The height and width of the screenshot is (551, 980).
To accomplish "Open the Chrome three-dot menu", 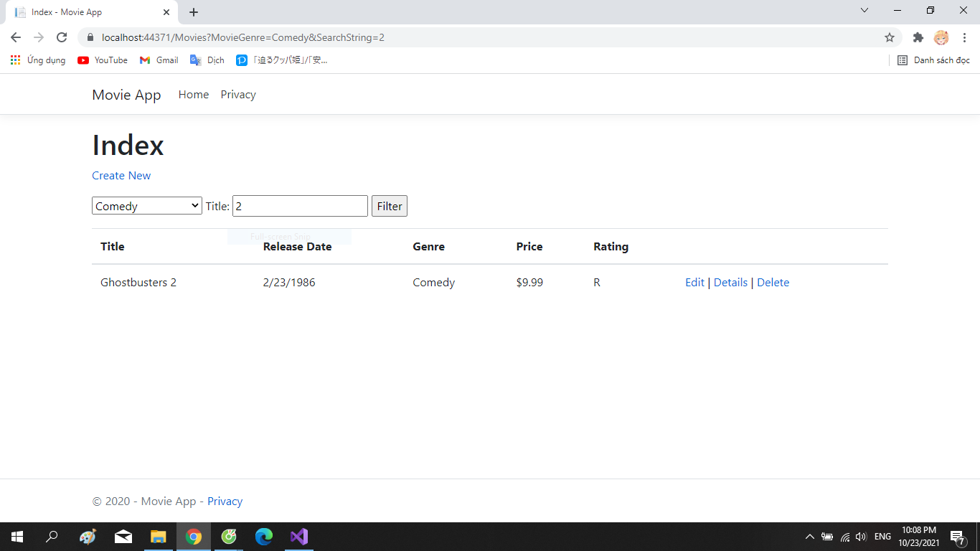I will pos(963,37).
